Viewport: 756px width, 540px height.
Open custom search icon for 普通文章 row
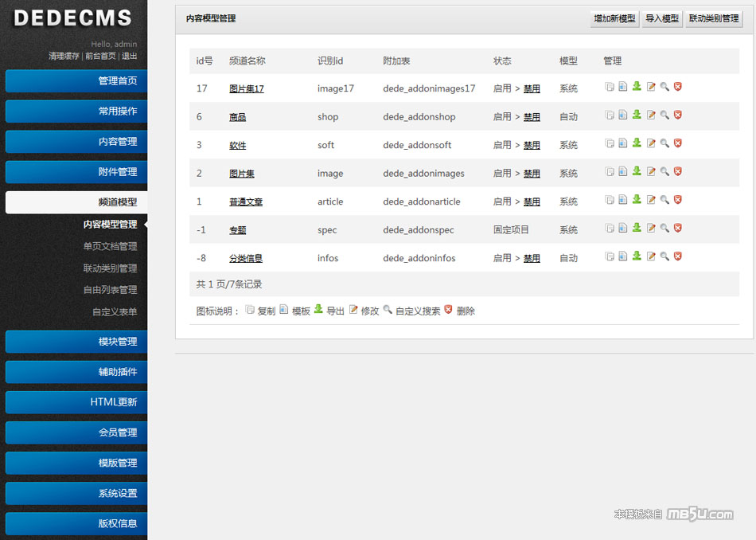[x=664, y=200]
